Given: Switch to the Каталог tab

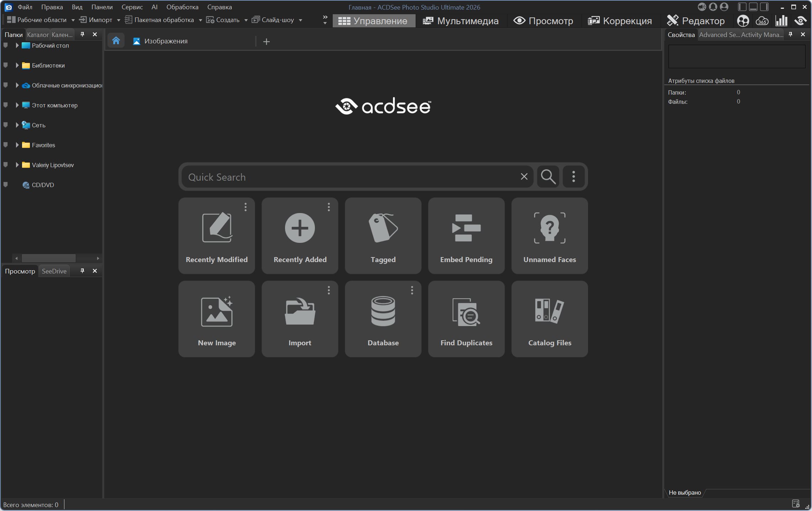Looking at the screenshot, I should click(x=38, y=34).
